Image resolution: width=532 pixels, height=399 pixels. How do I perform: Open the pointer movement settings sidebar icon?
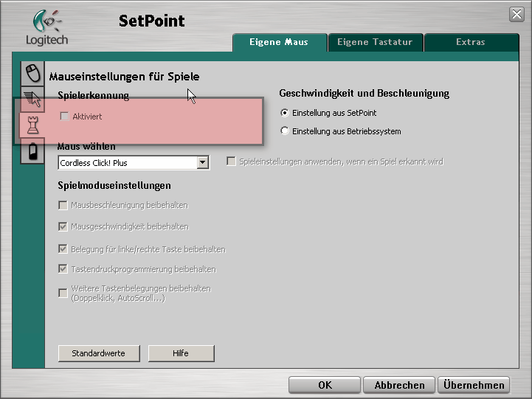coord(32,99)
